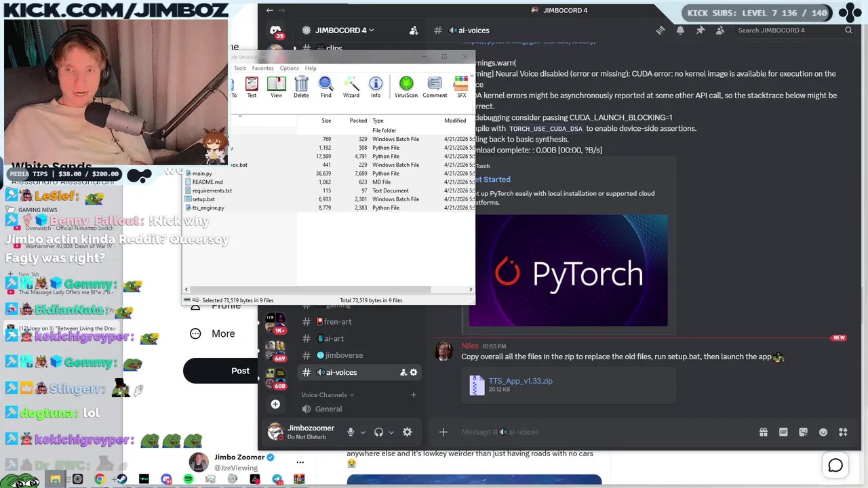
Task: Open emoji picker in message bar
Action: tap(823, 432)
